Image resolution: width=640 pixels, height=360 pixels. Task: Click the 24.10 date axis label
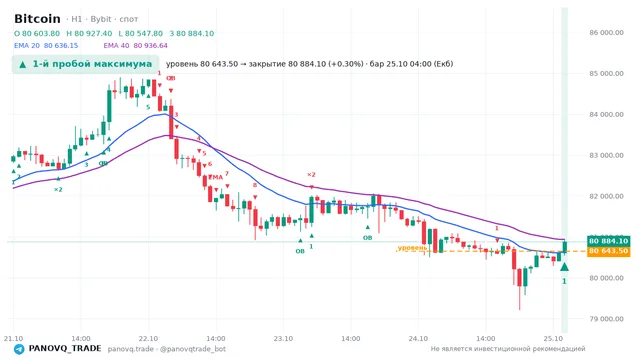tap(418, 338)
